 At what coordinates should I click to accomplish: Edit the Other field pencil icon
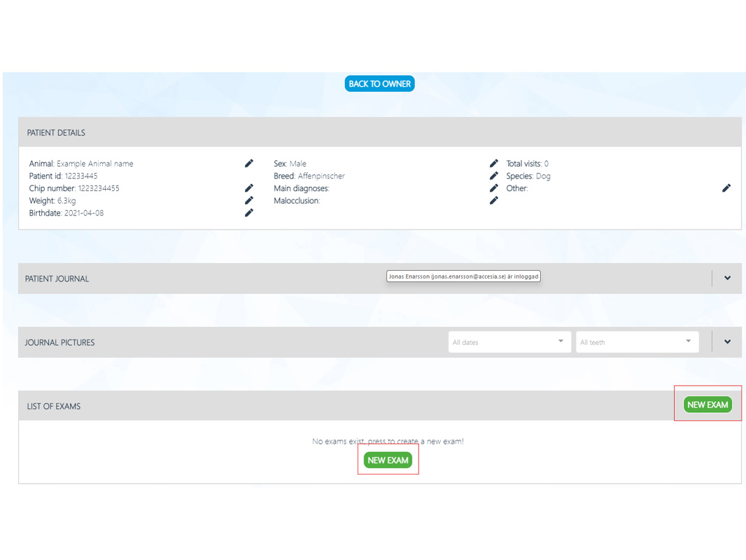tap(726, 188)
